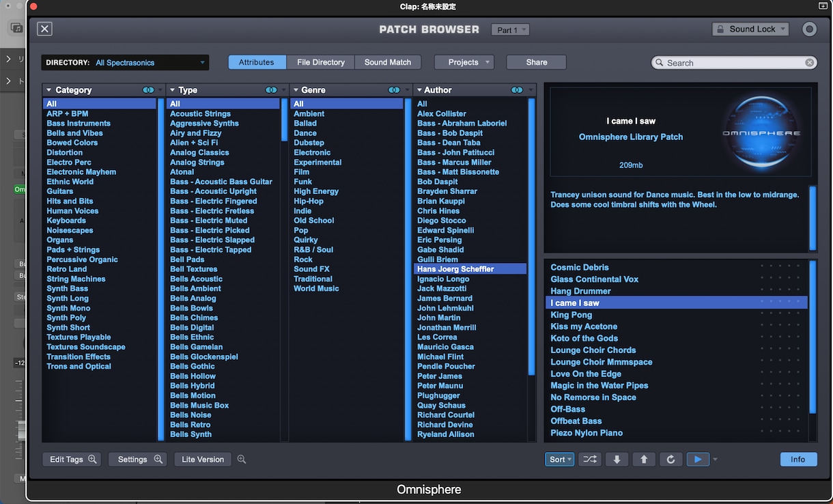Select Textures Soundscape category
Image resolution: width=833 pixels, height=504 pixels.
point(86,347)
